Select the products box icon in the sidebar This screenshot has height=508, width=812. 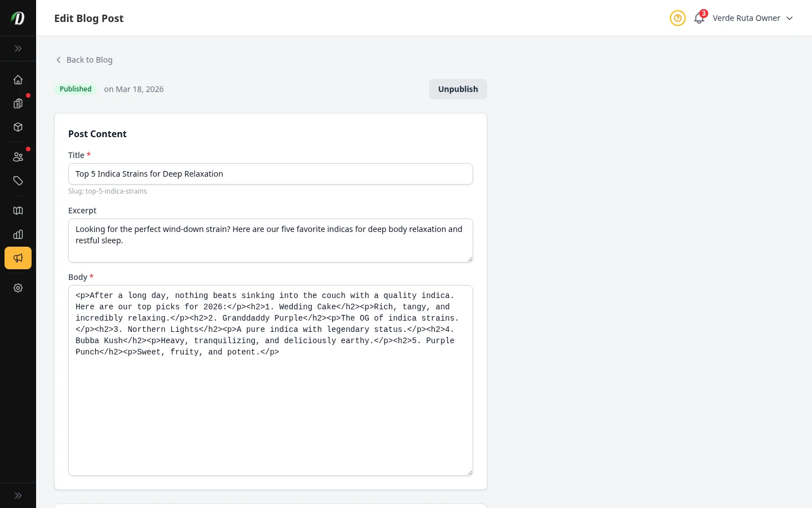pos(18,127)
